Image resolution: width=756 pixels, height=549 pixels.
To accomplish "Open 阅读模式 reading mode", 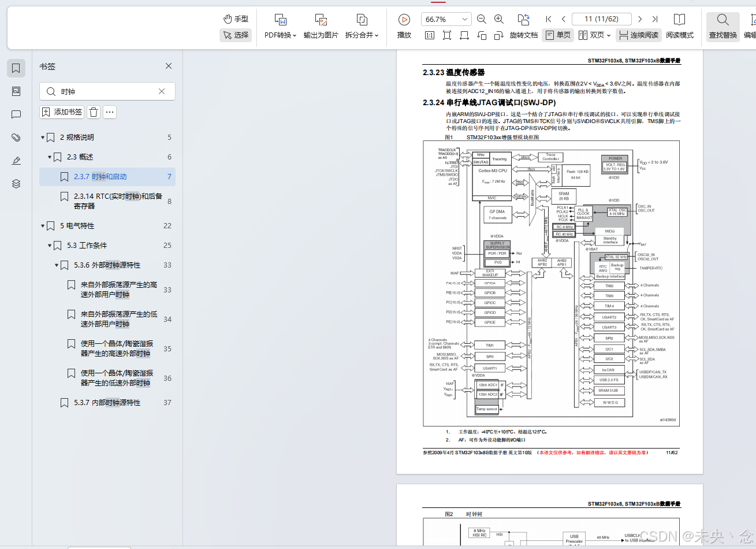I will pyautogui.click(x=680, y=27).
